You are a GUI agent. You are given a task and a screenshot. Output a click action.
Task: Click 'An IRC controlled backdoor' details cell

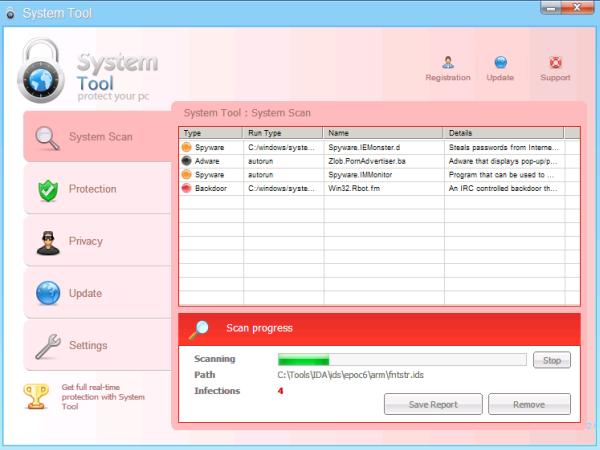pos(503,188)
